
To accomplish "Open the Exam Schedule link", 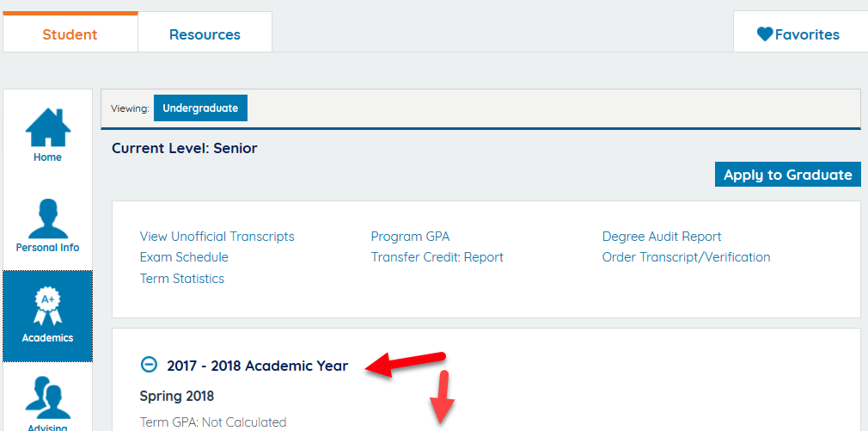I will (x=184, y=257).
